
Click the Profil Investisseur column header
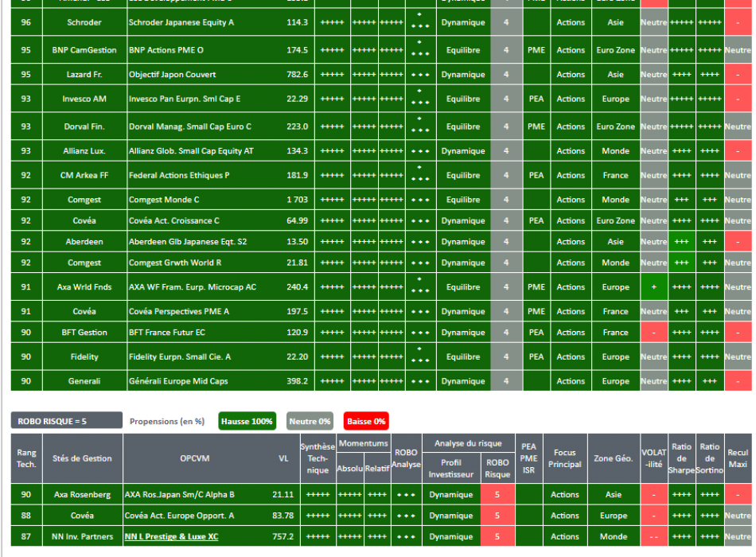pos(451,468)
